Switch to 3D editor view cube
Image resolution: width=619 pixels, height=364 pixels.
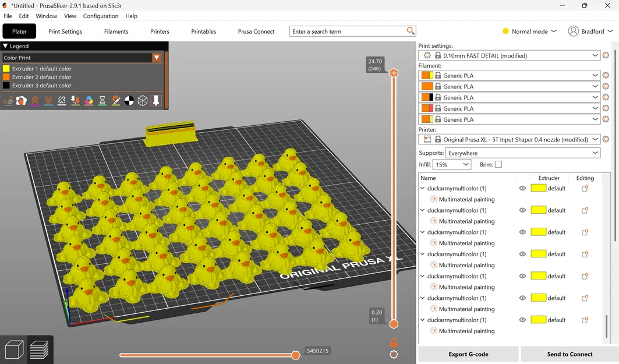coord(14,350)
